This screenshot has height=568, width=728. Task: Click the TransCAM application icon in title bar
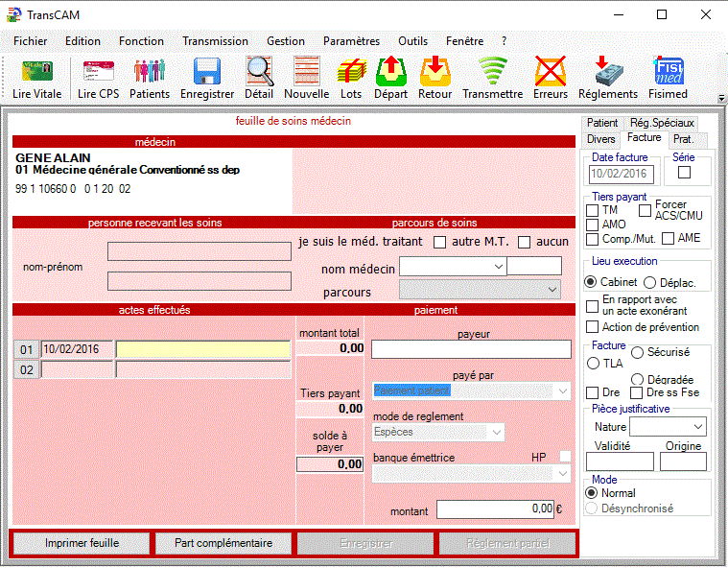(14, 14)
